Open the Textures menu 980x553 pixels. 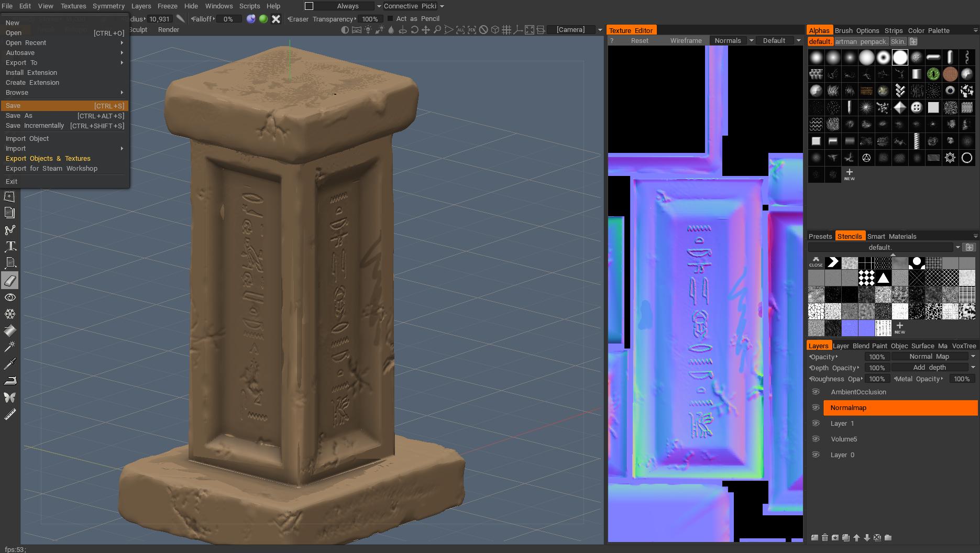pos(73,6)
